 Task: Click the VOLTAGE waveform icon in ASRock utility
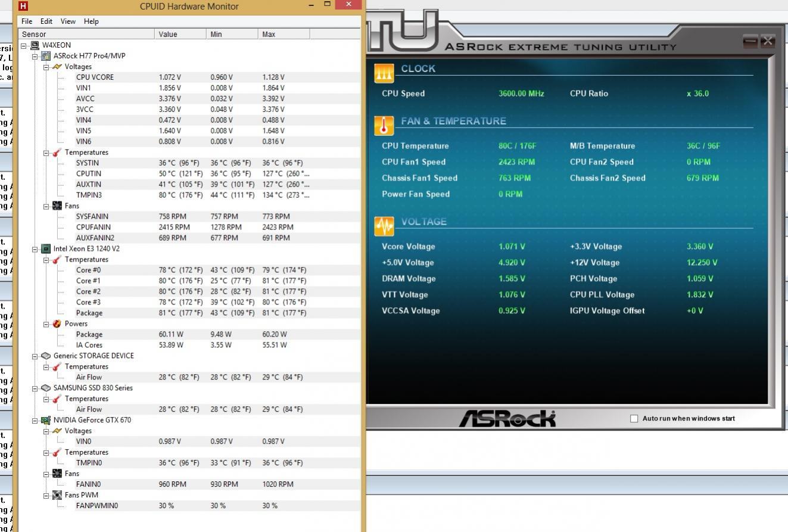[384, 226]
